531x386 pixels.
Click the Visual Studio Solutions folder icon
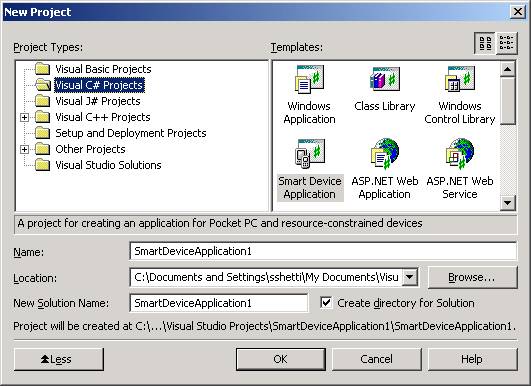(x=43, y=165)
